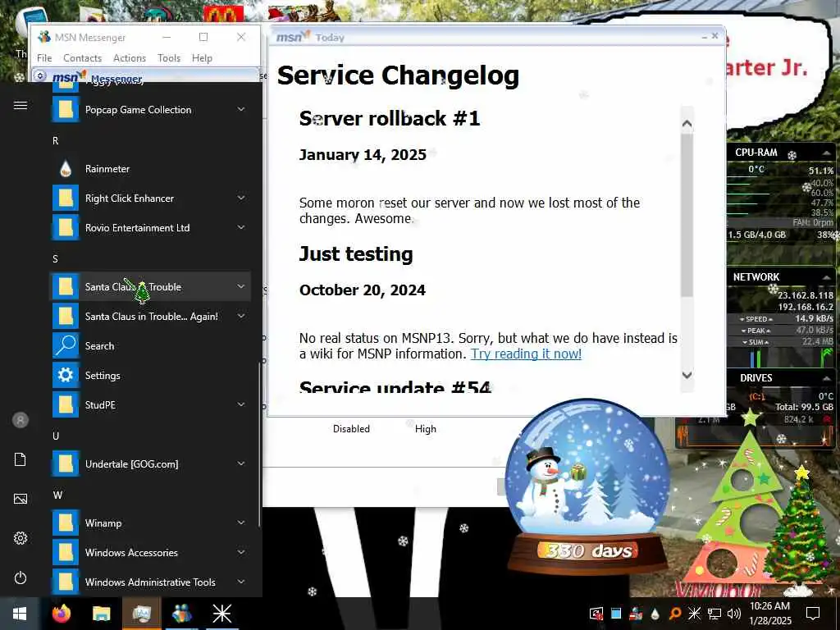Click the 'October 20, 2024' date text

pos(363,290)
